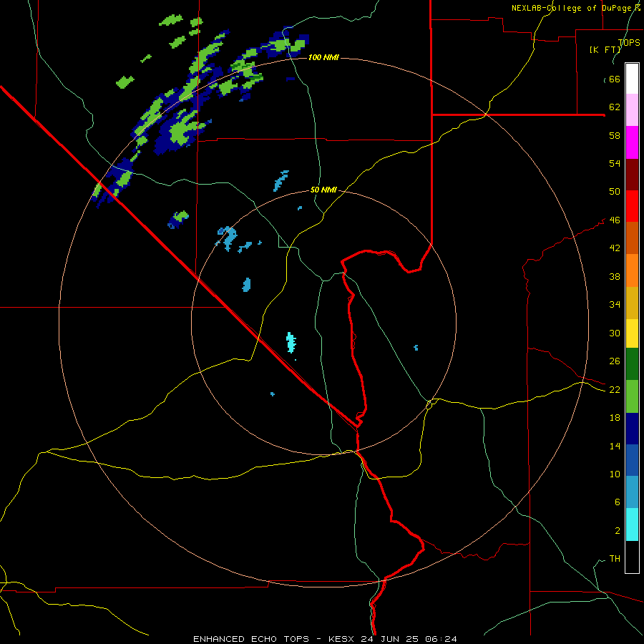Click the '2' legend value
Viewport: 644px width, 644px height.
click(617, 530)
